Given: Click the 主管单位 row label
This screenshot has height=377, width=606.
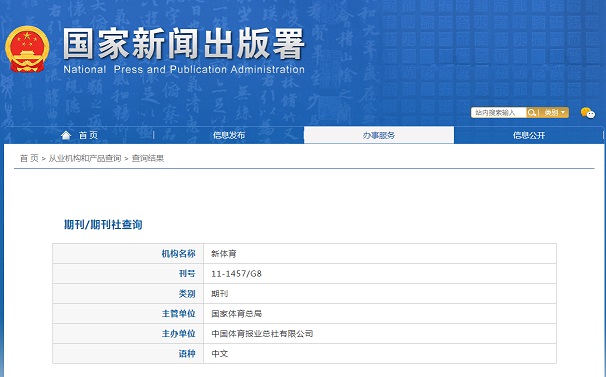Looking at the screenshot, I should point(179,314).
